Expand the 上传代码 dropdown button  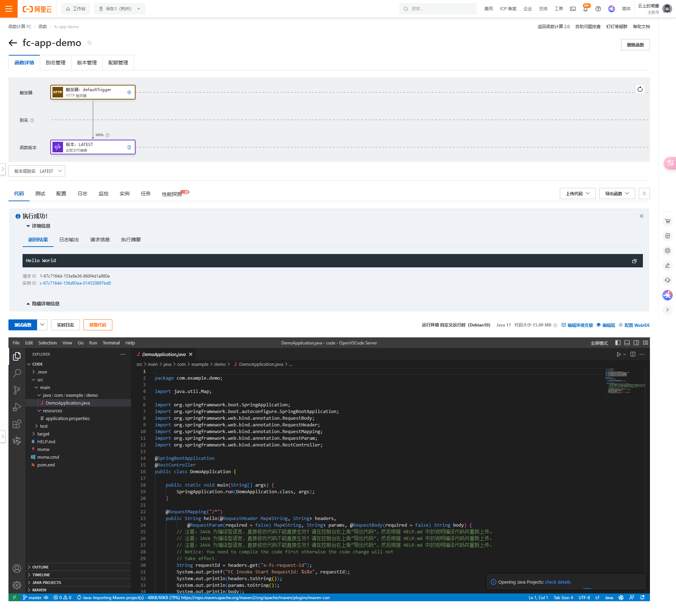577,193
